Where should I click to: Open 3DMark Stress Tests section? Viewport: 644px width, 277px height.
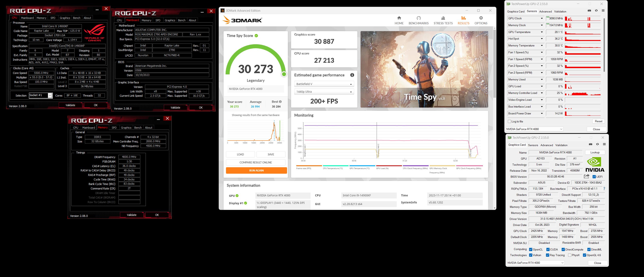tap(443, 20)
